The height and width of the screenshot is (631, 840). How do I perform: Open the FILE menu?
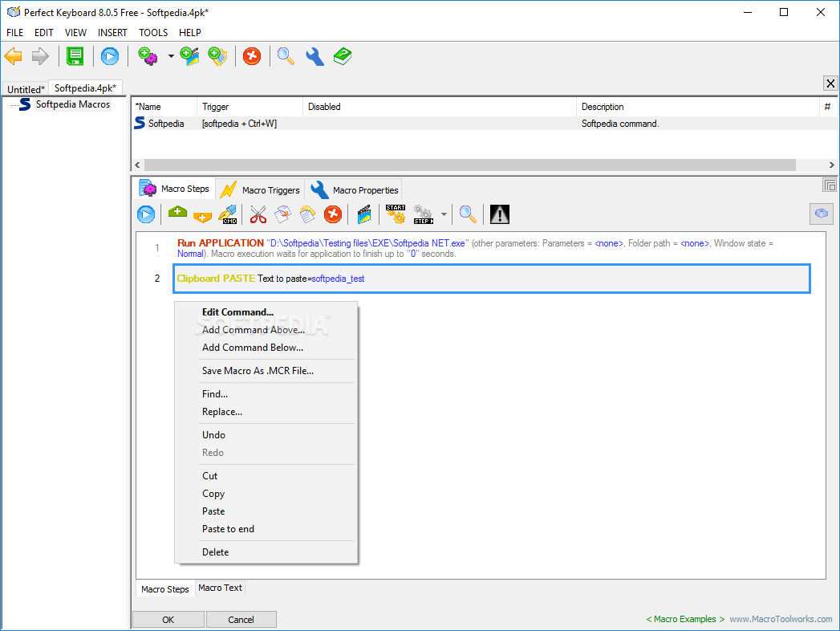point(15,33)
